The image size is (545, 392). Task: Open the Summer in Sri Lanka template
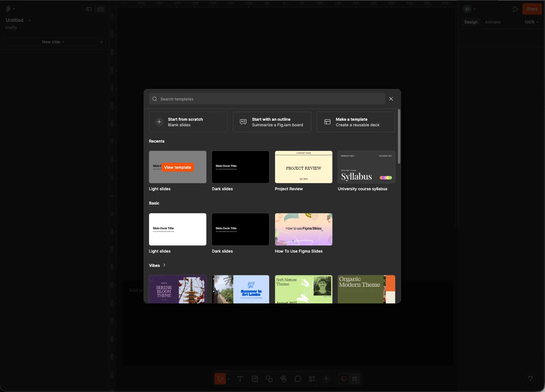(240, 289)
